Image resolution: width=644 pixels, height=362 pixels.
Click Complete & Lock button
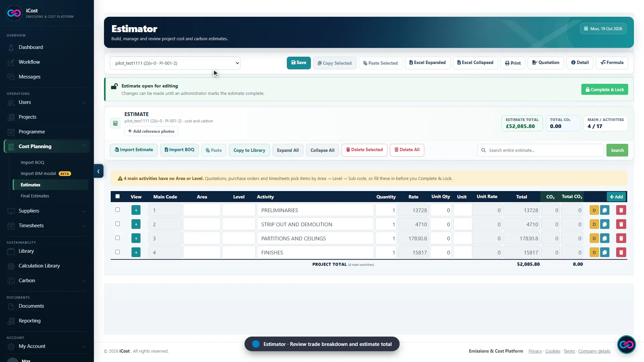click(x=604, y=89)
